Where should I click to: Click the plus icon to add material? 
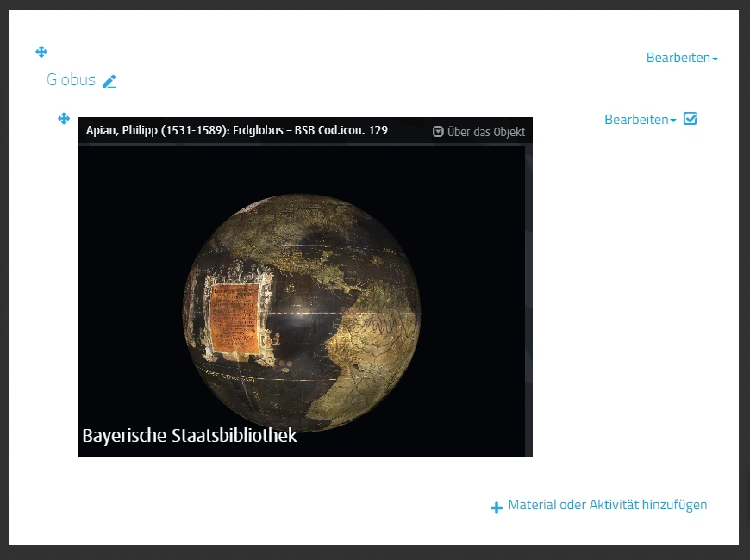(497, 508)
